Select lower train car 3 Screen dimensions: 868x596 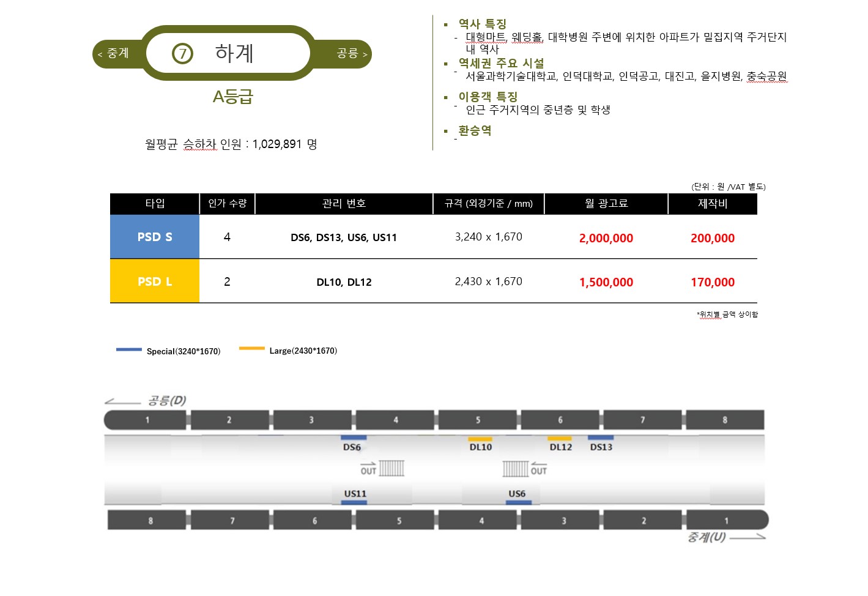pos(560,520)
